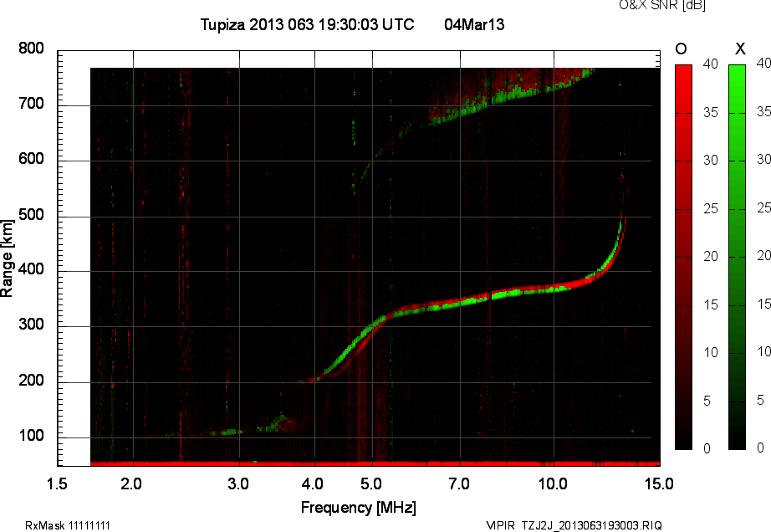Click the plot title "Tupiza 2013 063 19:30:03 UTC"
The width and height of the screenshot is (771, 532).
point(308,24)
